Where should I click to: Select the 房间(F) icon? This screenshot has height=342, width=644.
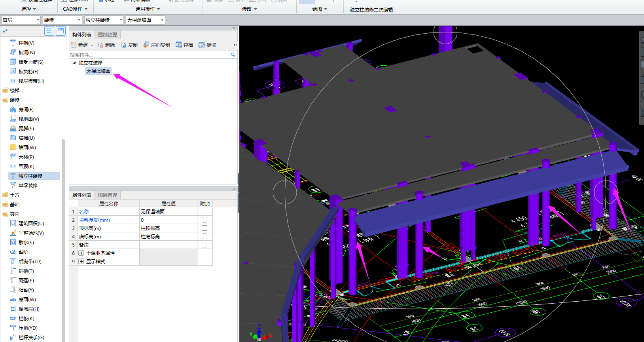click(x=13, y=109)
